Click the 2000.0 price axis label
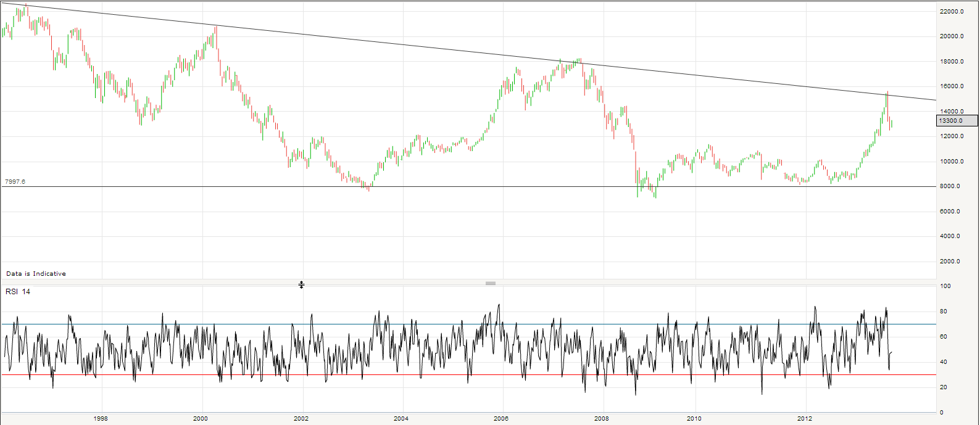 (951, 262)
